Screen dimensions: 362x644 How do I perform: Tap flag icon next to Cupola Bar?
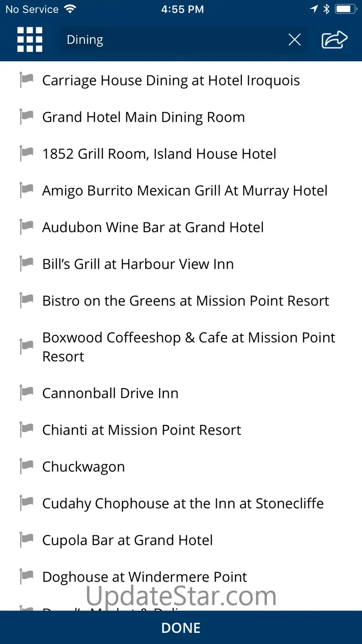click(26, 540)
